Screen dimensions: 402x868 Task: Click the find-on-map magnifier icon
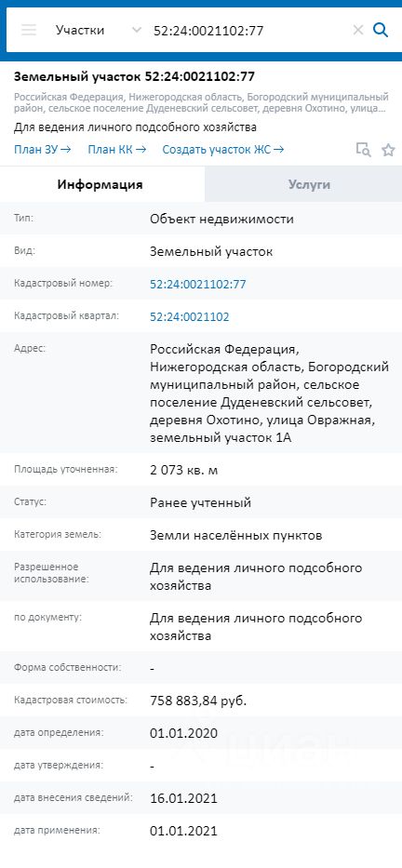coord(363,150)
